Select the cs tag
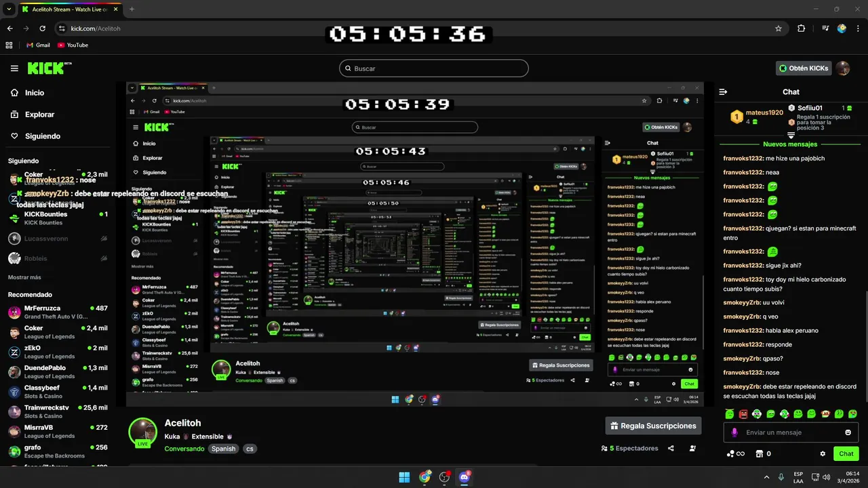The width and height of the screenshot is (868, 488). [250, 449]
